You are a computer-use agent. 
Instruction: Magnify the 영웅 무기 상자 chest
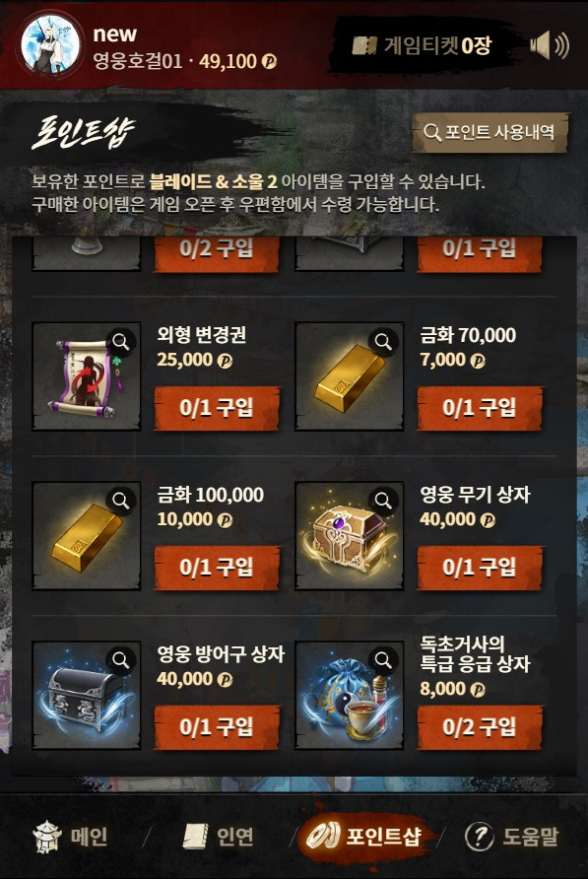pyautogui.click(x=383, y=500)
